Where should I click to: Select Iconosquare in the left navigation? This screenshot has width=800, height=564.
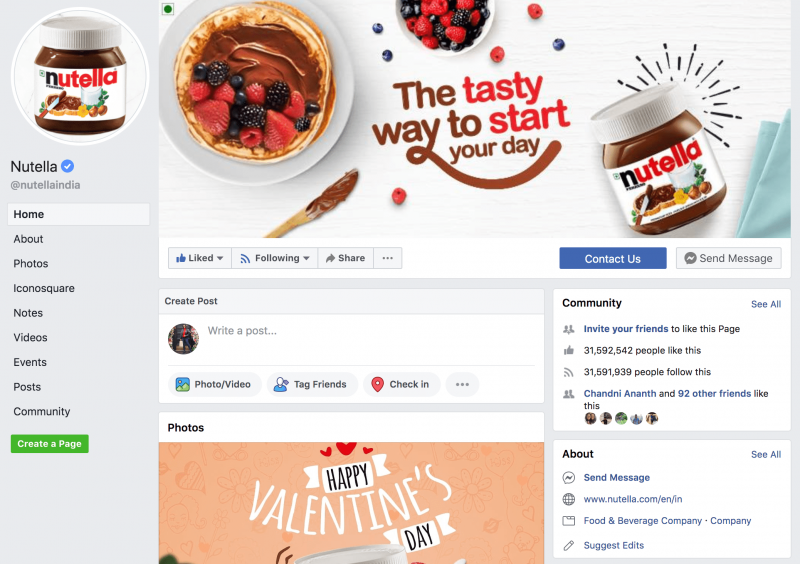click(x=44, y=288)
